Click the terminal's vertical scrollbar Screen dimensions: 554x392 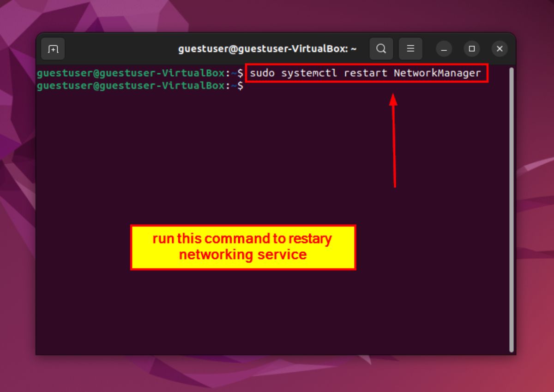click(511, 208)
